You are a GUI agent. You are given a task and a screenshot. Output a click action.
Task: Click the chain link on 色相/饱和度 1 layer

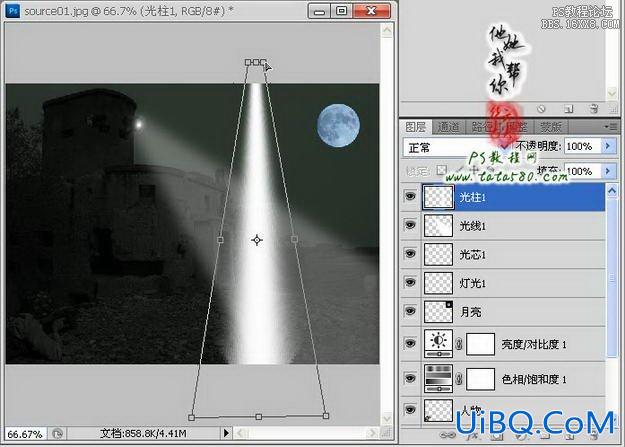click(459, 379)
